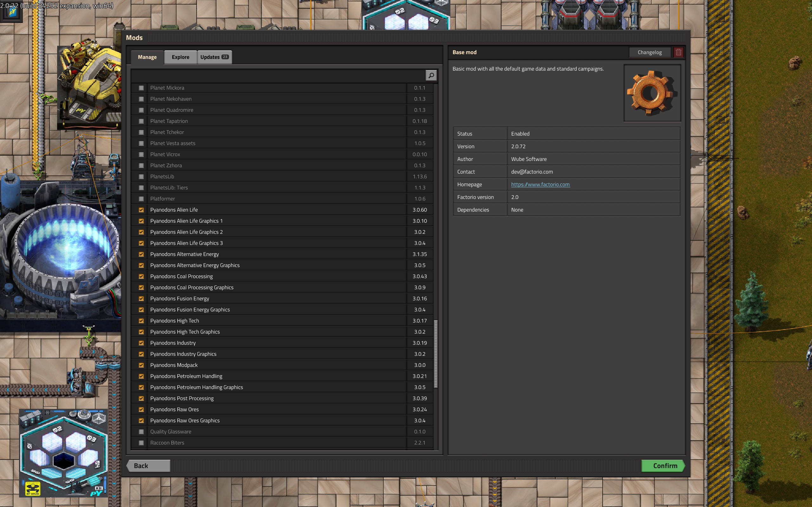Enable the Planet Mickora mod checkbox
The width and height of the screenshot is (812, 507).
(x=141, y=88)
